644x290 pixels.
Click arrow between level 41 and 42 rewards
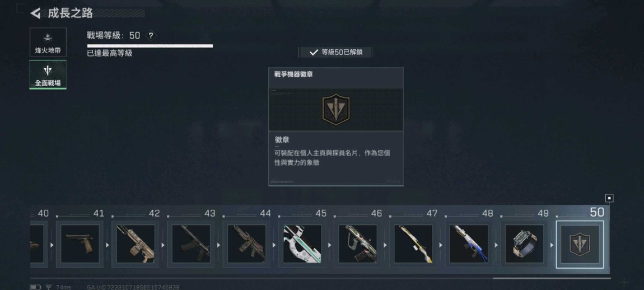tap(108, 245)
